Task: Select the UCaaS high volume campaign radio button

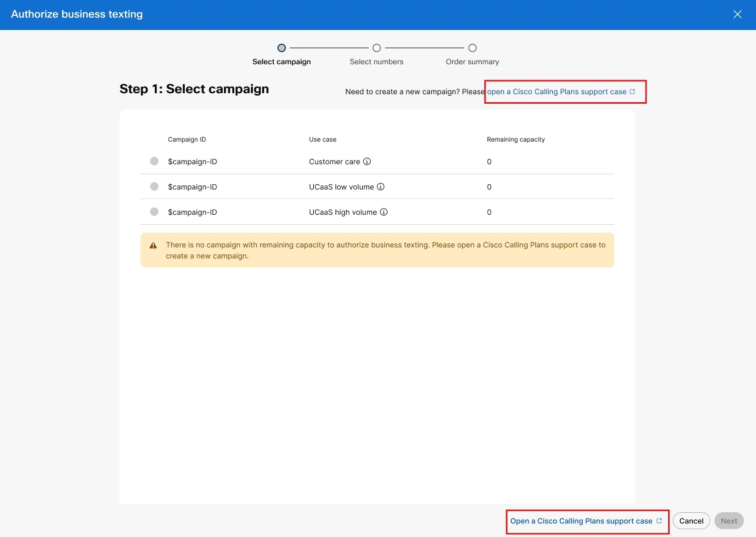Action: pyautogui.click(x=154, y=212)
